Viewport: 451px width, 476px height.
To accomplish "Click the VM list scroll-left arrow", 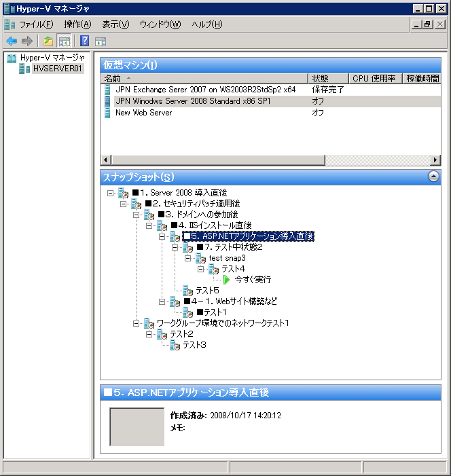I will coord(106,160).
